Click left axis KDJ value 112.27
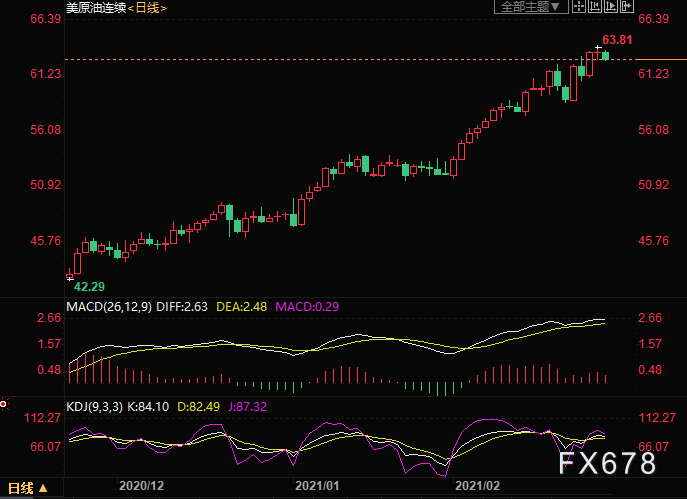687x499 pixels. [x=42, y=418]
